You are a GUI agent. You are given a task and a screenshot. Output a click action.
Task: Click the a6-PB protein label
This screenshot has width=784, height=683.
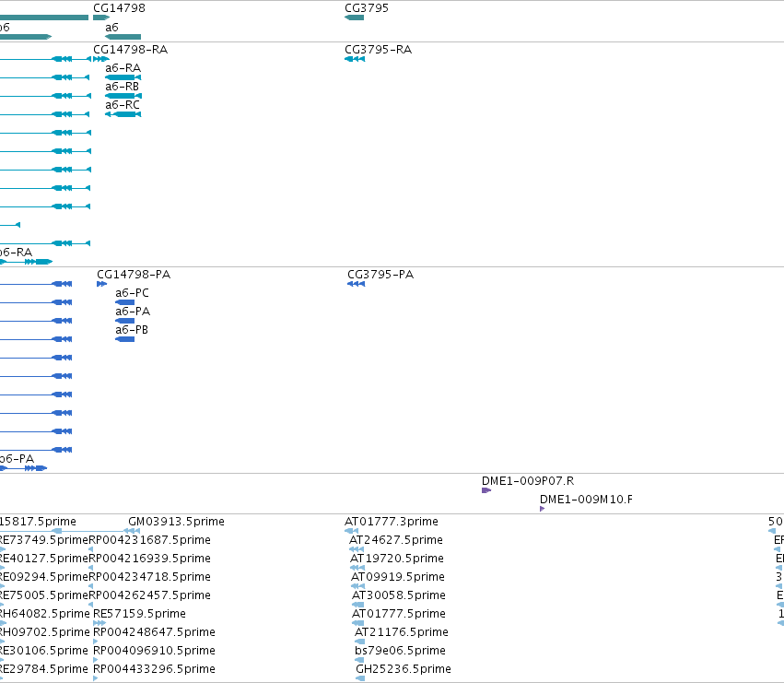[132, 330]
